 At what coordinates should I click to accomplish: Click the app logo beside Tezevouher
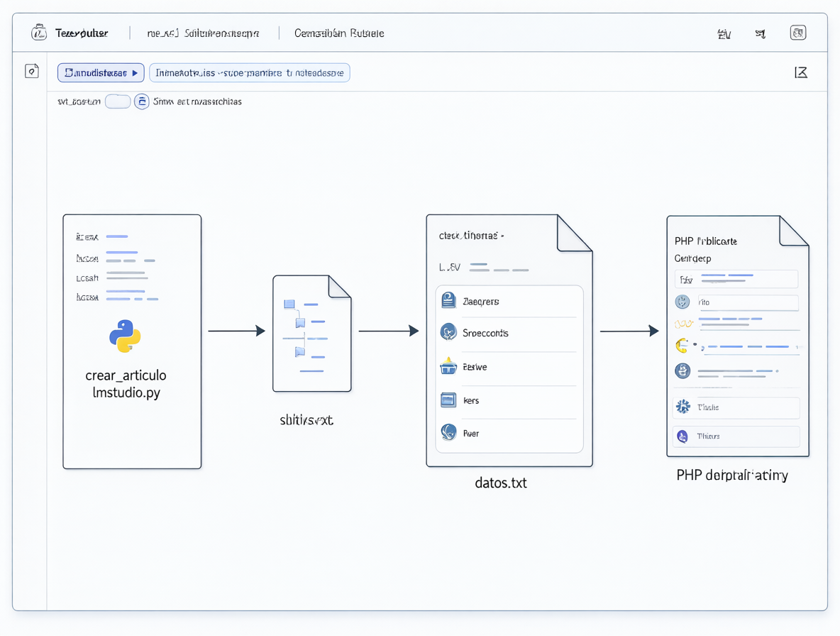38,33
